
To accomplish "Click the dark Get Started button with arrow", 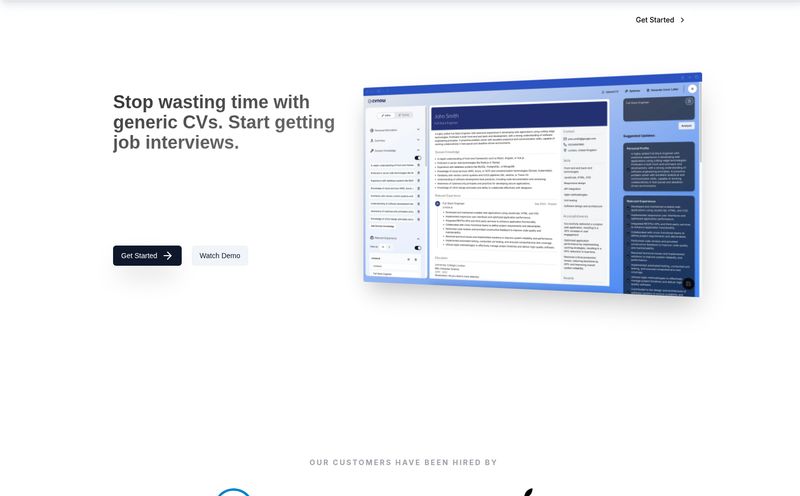I will coord(147,256).
